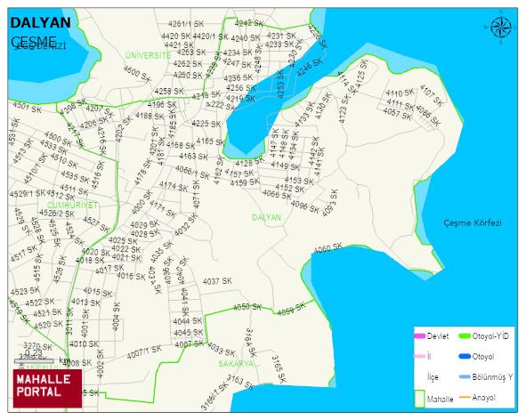
Task: Click the 4037 SK street label
Action: 217,281
